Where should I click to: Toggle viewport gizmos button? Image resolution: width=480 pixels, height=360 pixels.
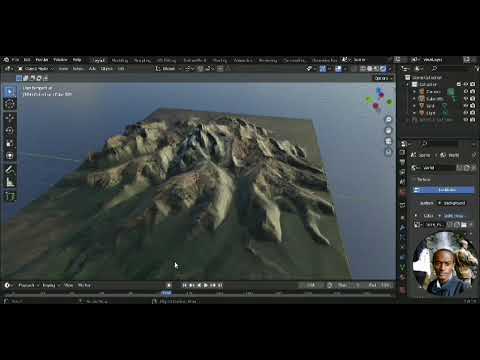click(x=323, y=69)
